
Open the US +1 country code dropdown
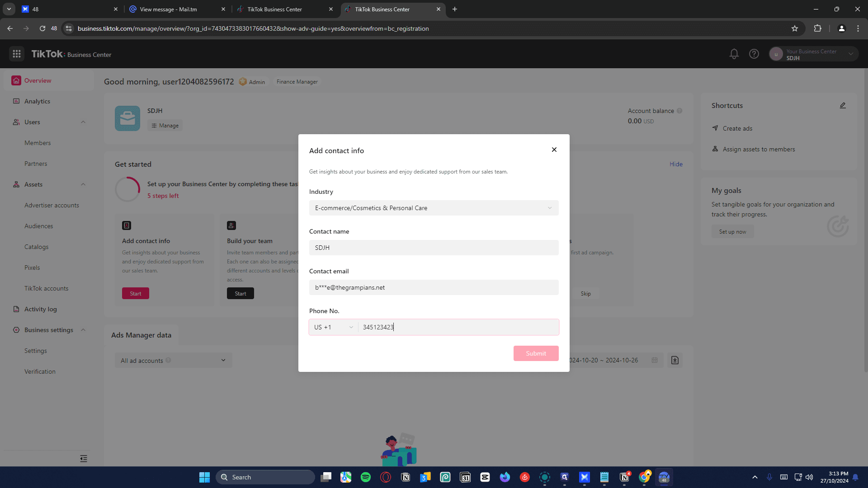(x=334, y=327)
